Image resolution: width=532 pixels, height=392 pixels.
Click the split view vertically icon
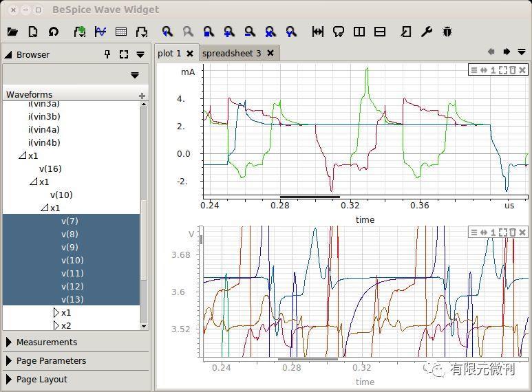click(x=359, y=32)
